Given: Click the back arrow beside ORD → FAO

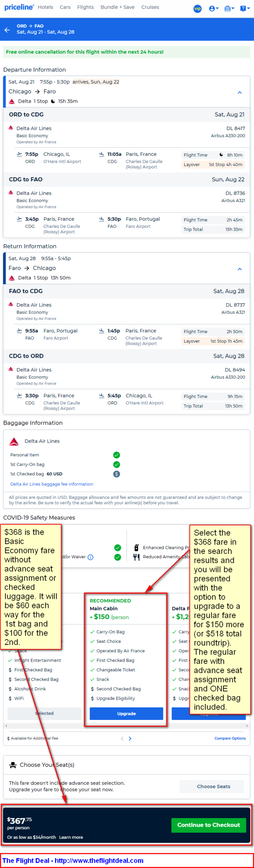Looking at the screenshot, I should [x=7, y=30].
